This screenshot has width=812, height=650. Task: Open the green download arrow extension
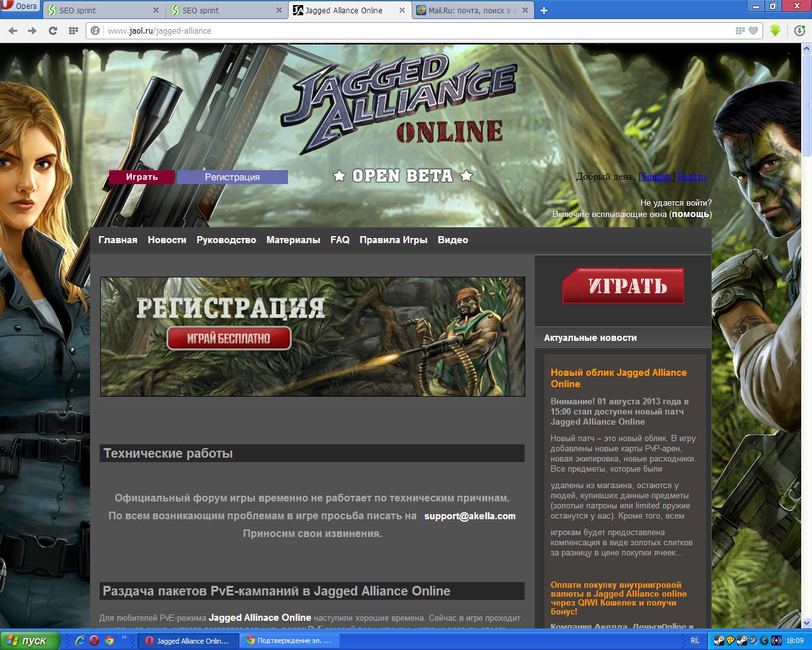(x=775, y=30)
